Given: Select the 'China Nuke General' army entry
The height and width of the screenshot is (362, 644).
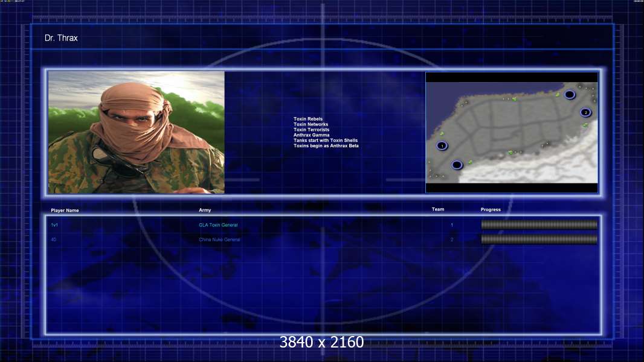Looking at the screenshot, I should pos(219,240).
